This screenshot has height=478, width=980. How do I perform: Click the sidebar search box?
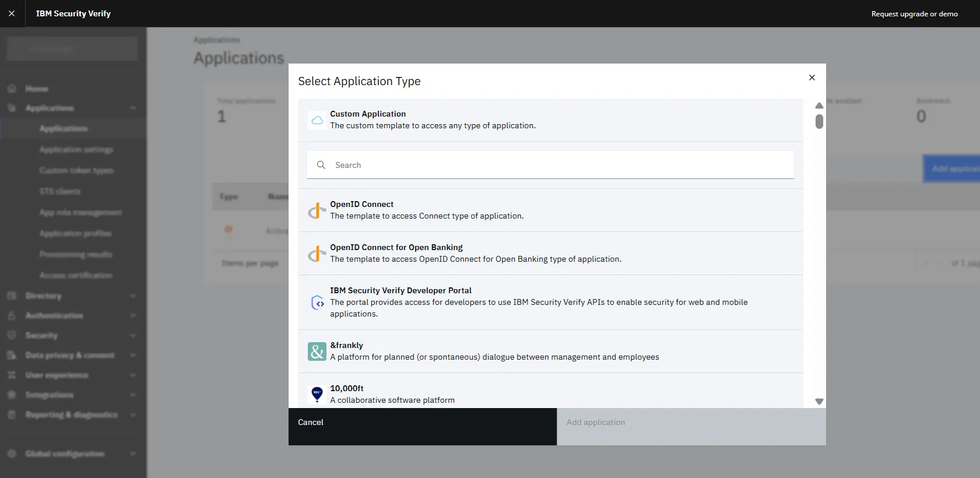pyautogui.click(x=72, y=49)
